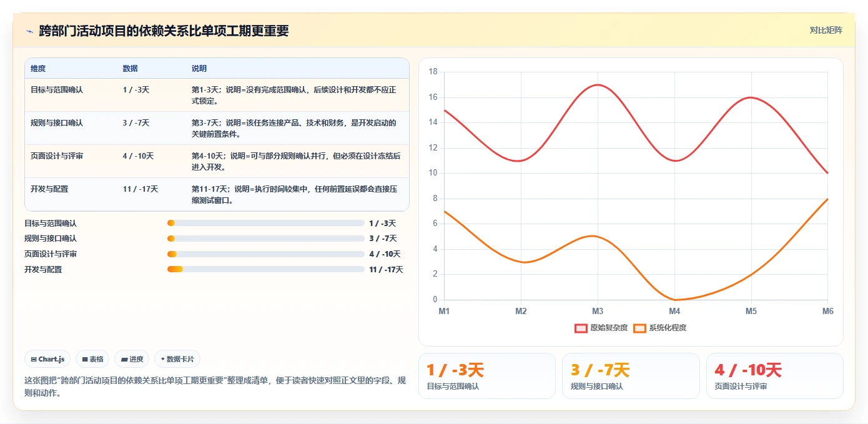
Task: Click the M3 x-axis label
Action: point(598,311)
